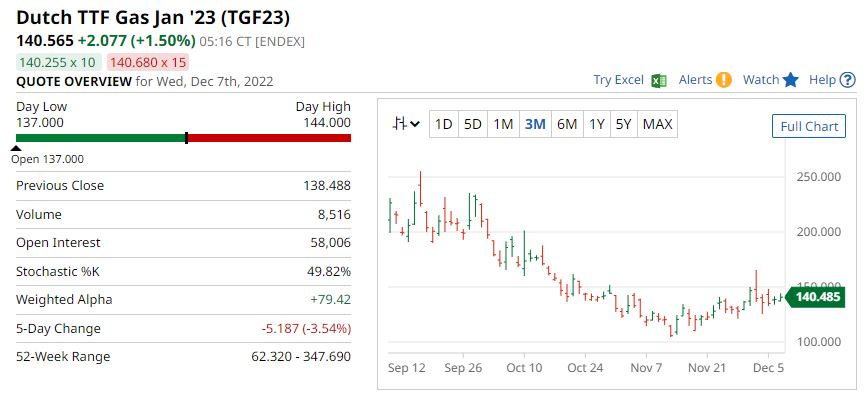868x404 pixels.
Task: Click the blue Watch star icon
Action: 791,80
